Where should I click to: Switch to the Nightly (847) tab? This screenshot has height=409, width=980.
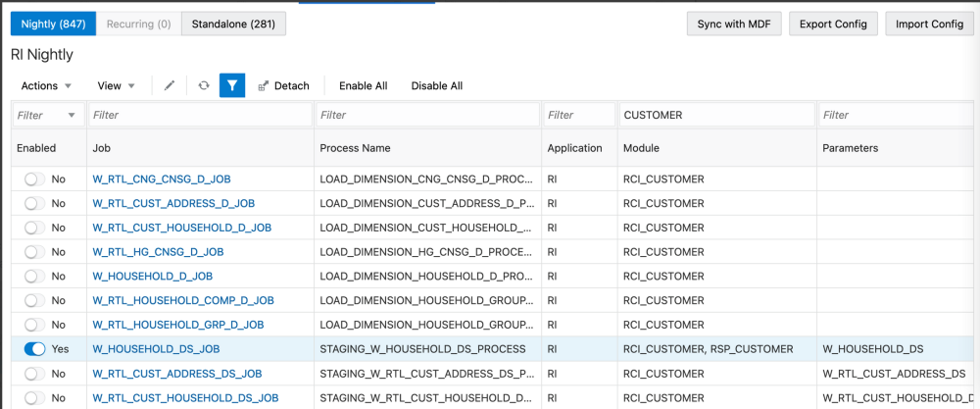pos(53,24)
